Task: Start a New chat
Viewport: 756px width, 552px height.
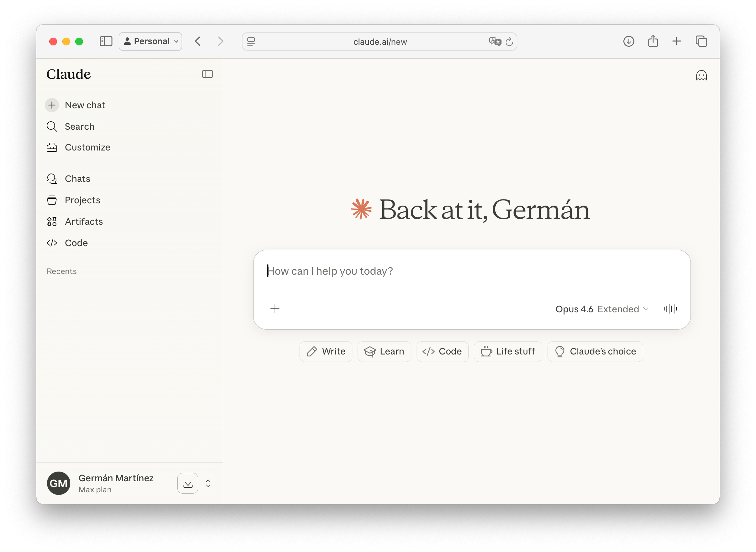Action: [85, 105]
